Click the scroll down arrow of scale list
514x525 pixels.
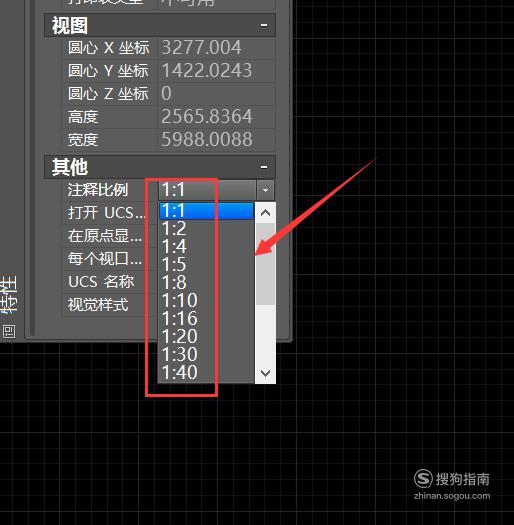265,373
